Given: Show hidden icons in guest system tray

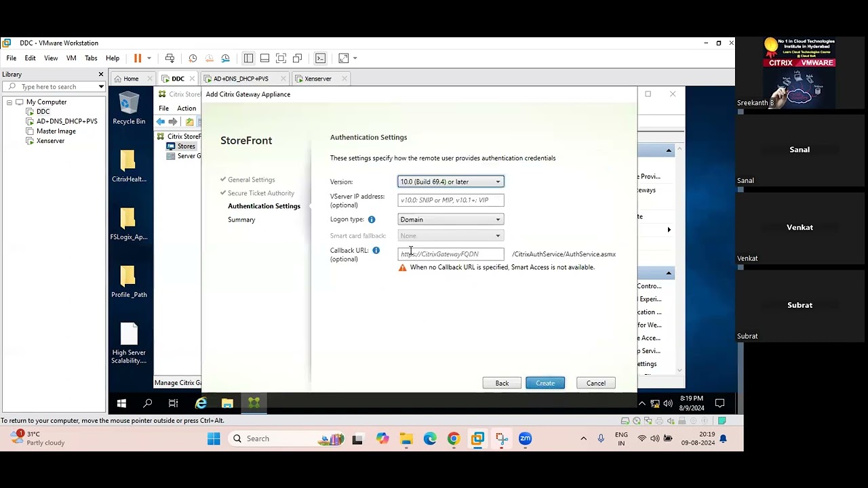Looking at the screenshot, I should (x=642, y=403).
